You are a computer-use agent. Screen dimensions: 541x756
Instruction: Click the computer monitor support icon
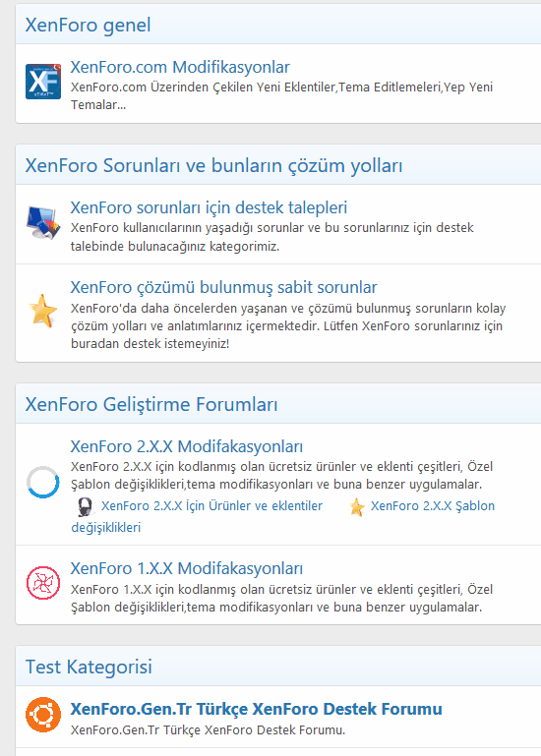[x=43, y=222]
